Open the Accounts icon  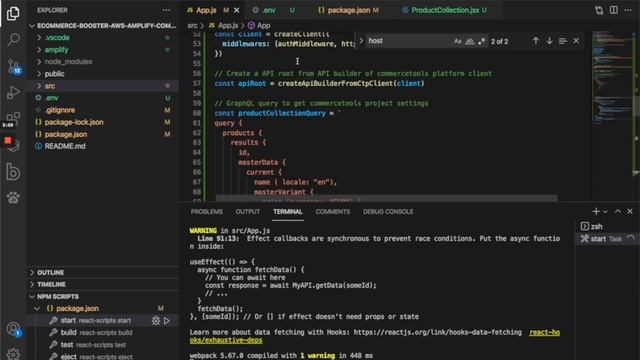pos(13,329)
